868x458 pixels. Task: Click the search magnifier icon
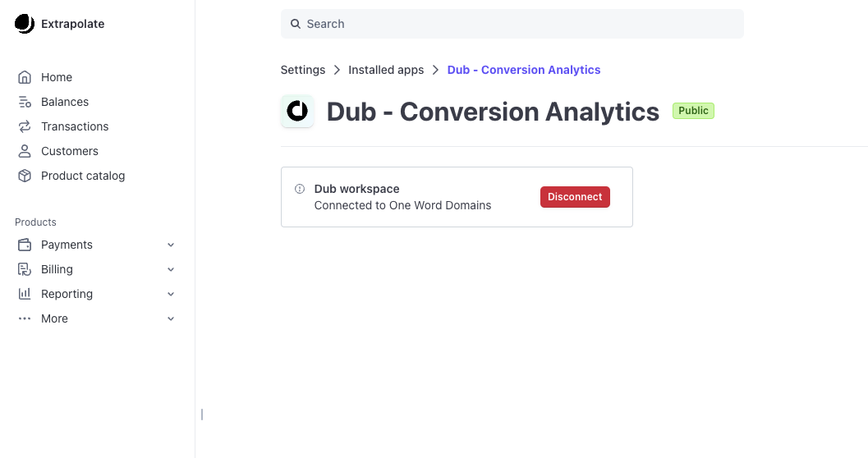tap(296, 24)
